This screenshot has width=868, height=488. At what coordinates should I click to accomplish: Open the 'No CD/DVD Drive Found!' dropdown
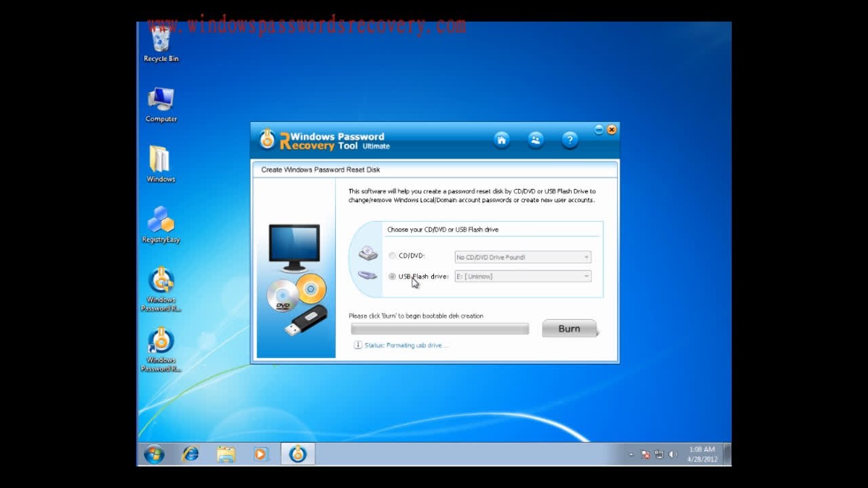(x=523, y=258)
